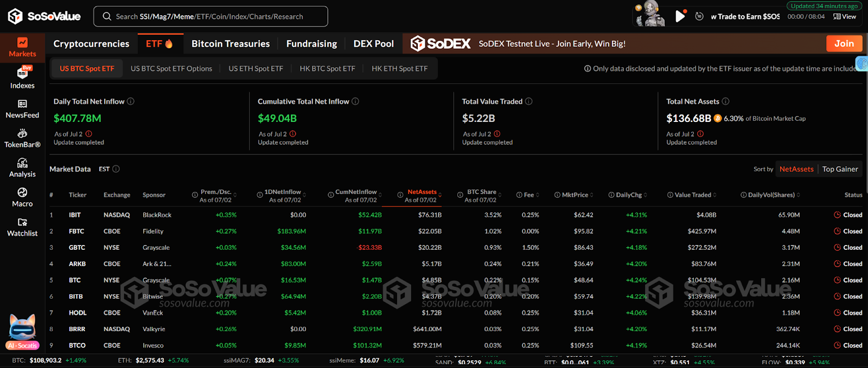This screenshot has height=368, width=868.
Task: Open TokenBar in the sidebar
Action: (22, 138)
